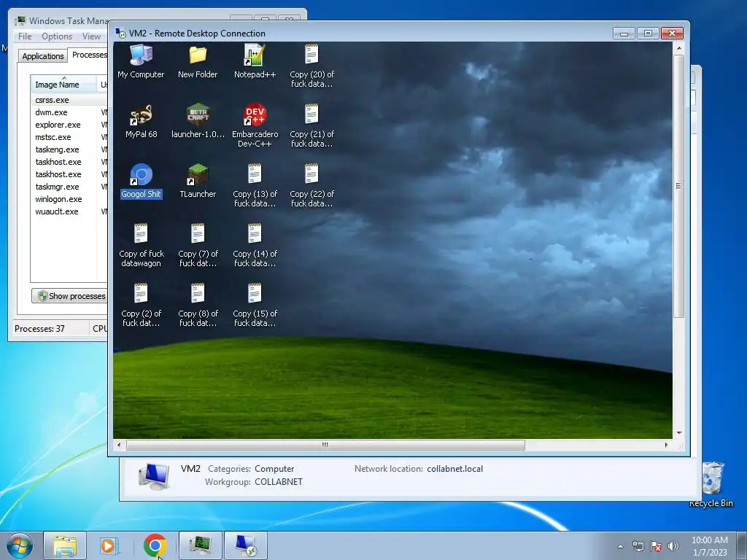
Task: Select the launcher-1.0 Betacraft icon
Action: coord(198,121)
